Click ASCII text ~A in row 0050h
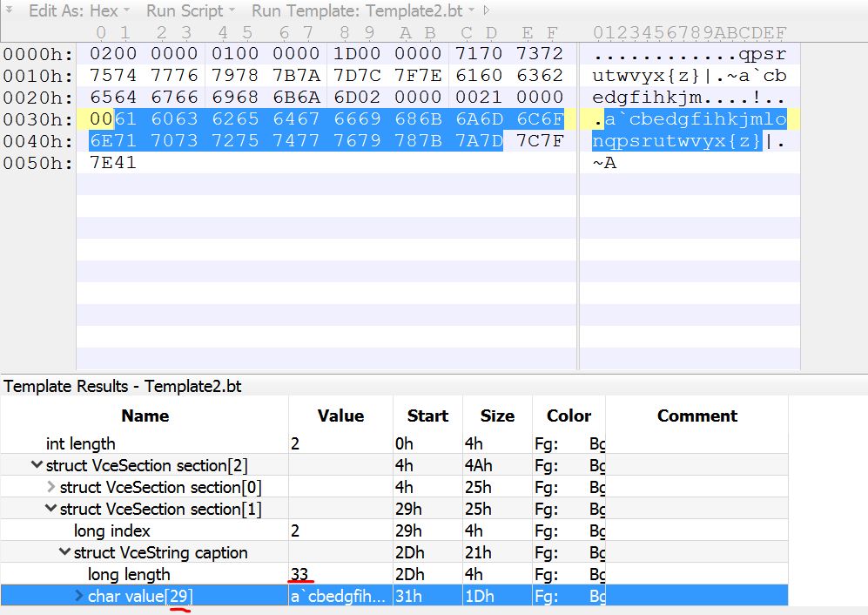 coord(604,162)
